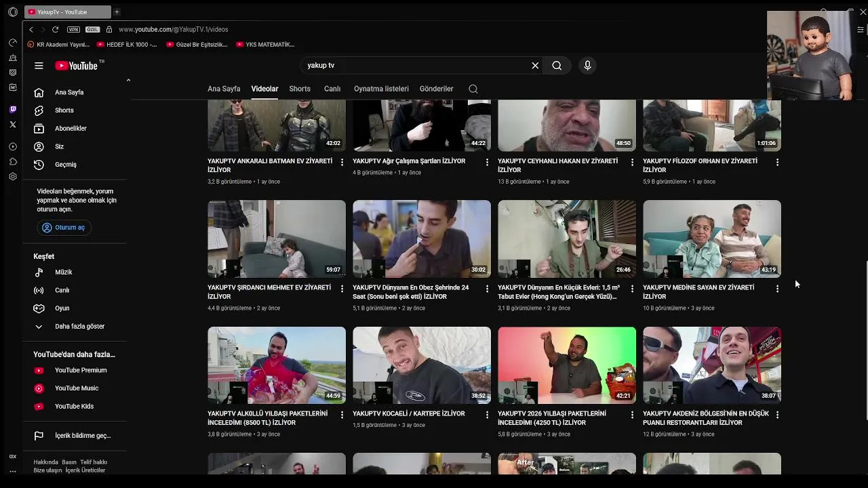868x488 pixels.
Task: Click the yakup tv search input field
Action: point(414,66)
